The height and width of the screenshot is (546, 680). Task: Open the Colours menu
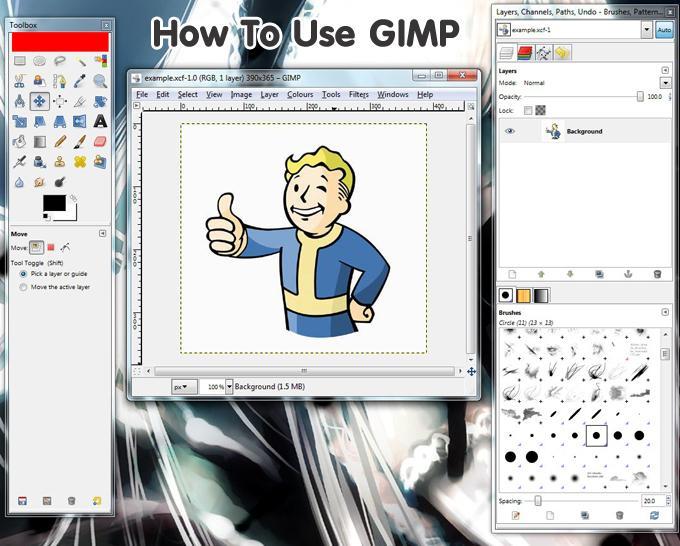(x=300, y=95)
